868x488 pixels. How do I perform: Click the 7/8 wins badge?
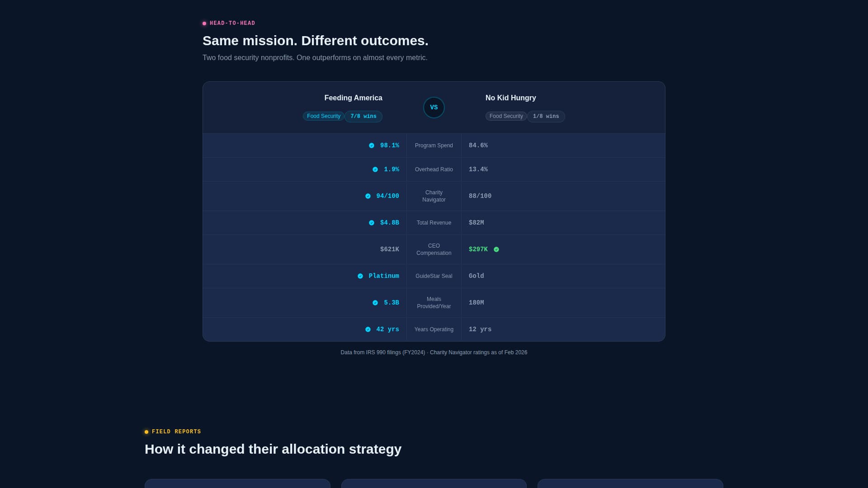tap(363, 117)
